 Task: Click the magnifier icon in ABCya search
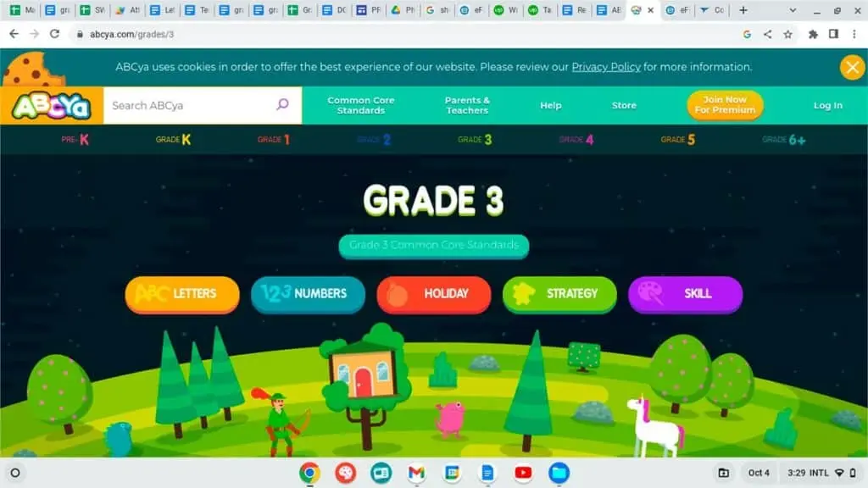pos(282,104)
